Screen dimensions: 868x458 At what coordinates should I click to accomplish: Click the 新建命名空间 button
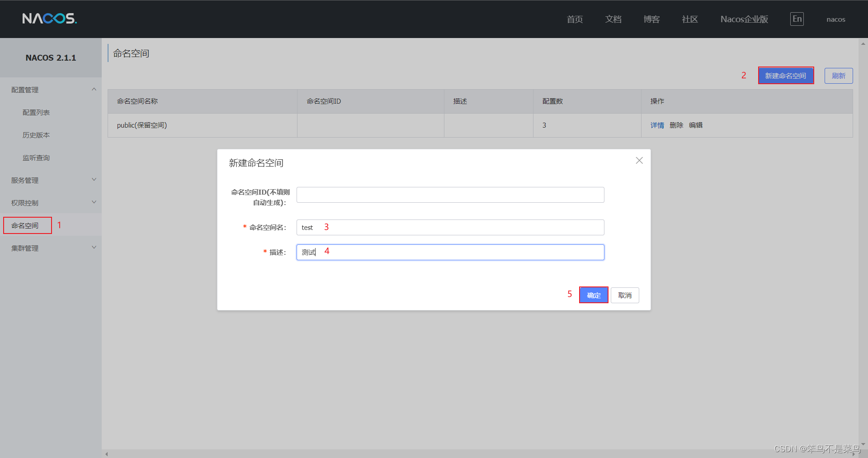(786, 76)
